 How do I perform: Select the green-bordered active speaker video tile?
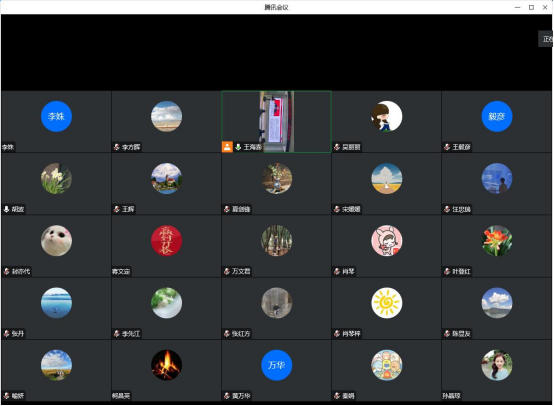(276, 122)
